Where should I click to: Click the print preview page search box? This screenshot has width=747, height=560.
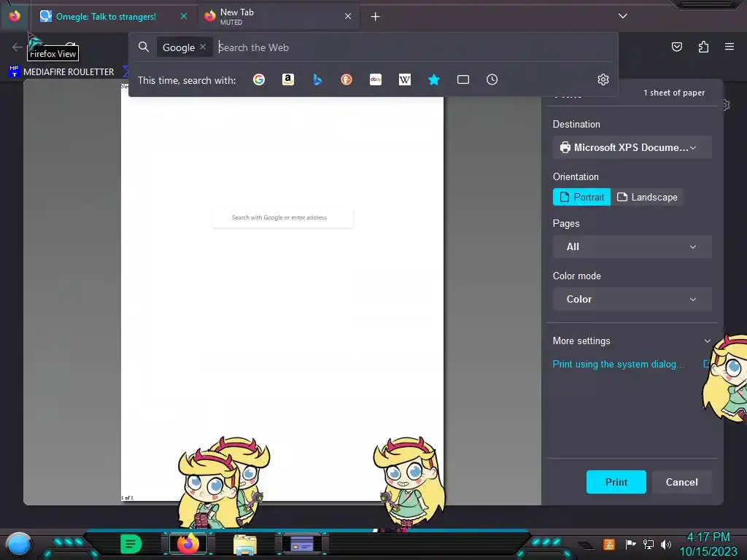pyautogui.click(x=282, y=217)
